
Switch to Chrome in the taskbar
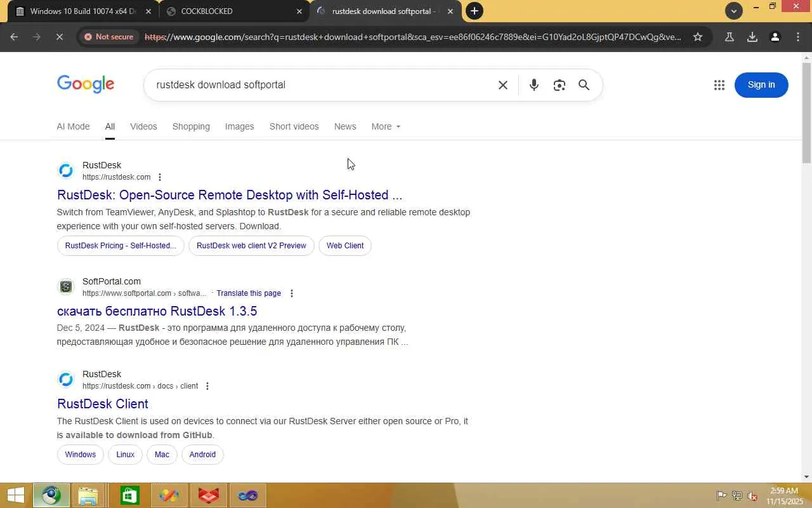pos(51,495)
